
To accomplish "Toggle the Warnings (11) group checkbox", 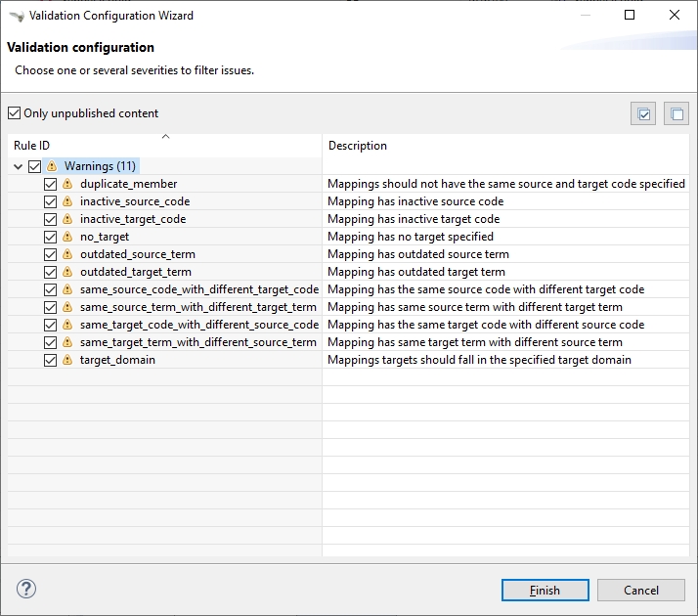I will [x=34, y=166].
